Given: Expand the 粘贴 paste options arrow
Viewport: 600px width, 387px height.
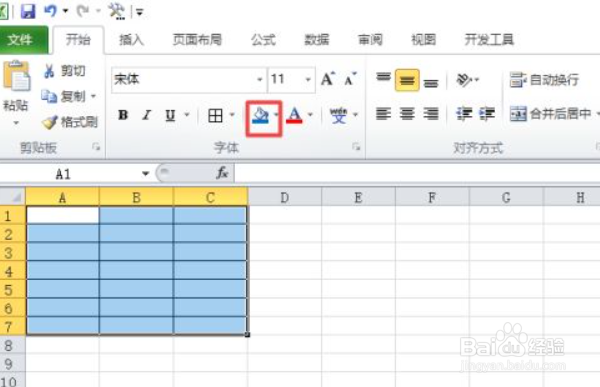Looking at the screenshot, I should click(16, 123).
